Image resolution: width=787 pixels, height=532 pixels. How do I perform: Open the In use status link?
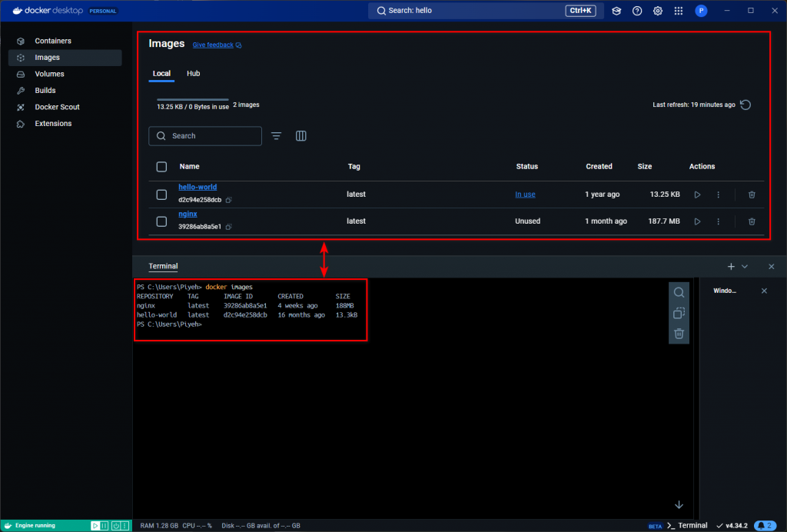[x=525, y=195]
